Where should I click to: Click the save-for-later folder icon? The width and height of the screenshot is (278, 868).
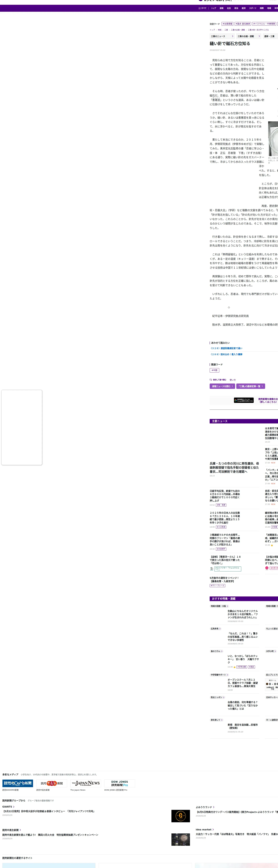tap(211, 380)
